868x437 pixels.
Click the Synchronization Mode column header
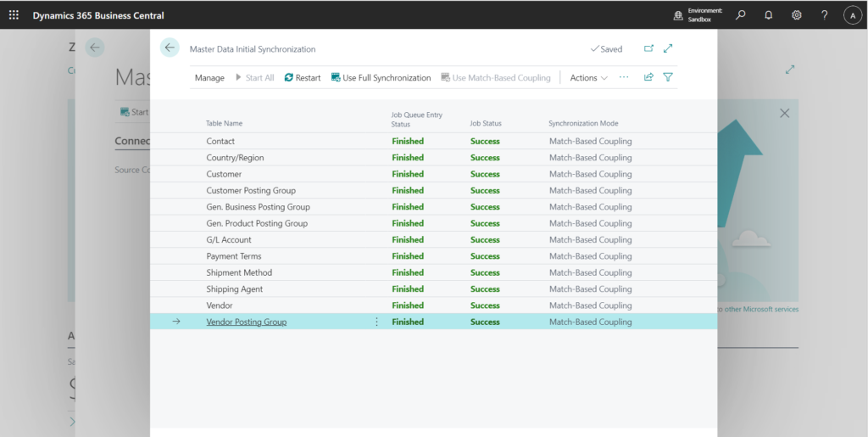click(x=583, y=123)
